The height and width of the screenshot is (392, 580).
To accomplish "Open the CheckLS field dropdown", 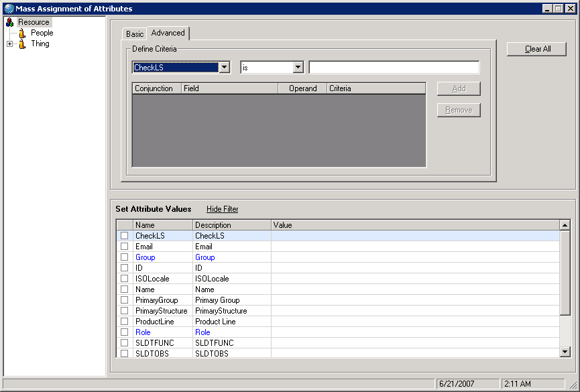I will tap(224, 67).
